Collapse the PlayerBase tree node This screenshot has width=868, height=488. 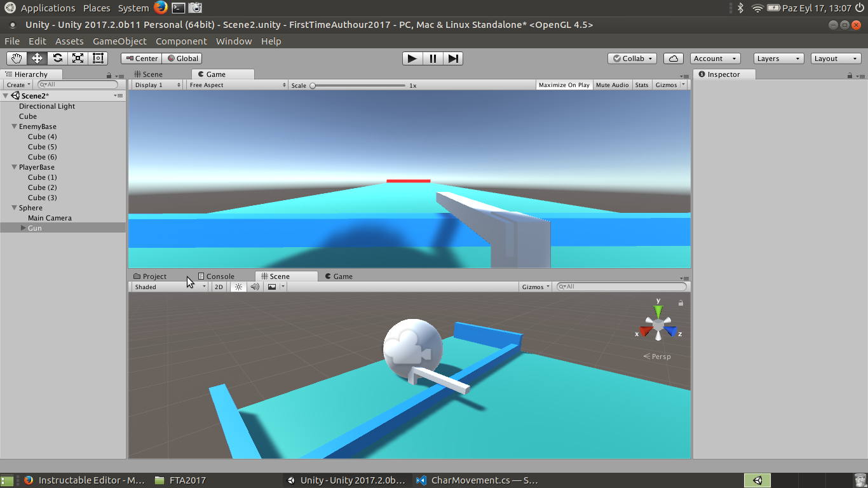pyautogui.click(x=14, y=167)
